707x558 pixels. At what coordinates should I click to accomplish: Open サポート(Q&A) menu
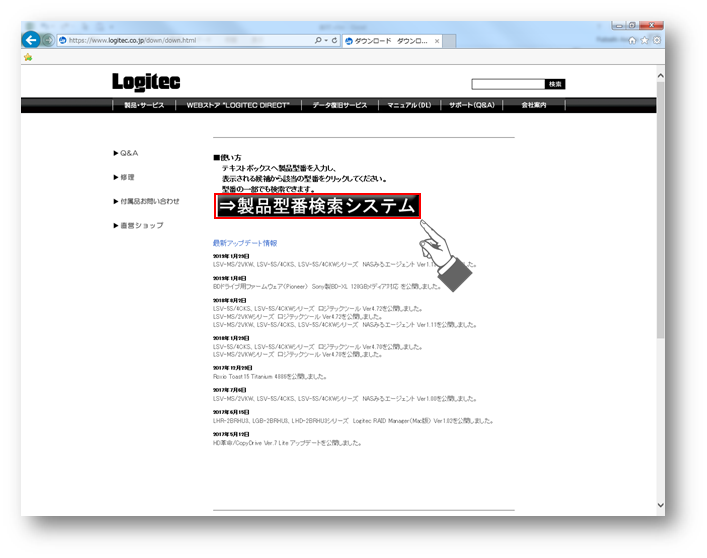[x=472, y=105]
